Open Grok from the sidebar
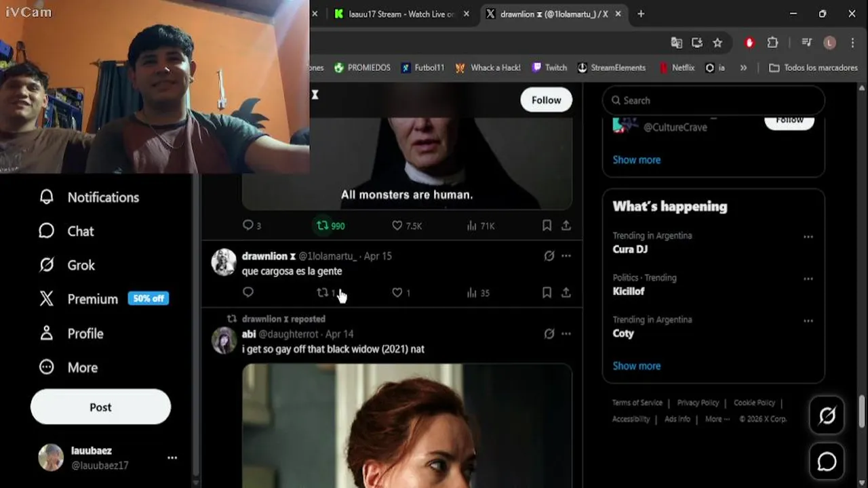 tap(66, 265)
